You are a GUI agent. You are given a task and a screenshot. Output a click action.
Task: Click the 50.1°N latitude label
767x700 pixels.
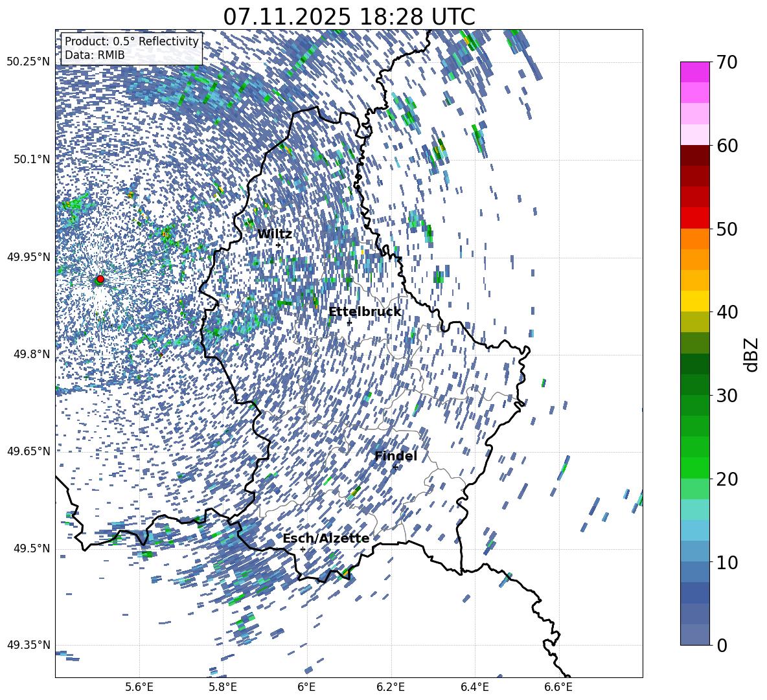32,159
